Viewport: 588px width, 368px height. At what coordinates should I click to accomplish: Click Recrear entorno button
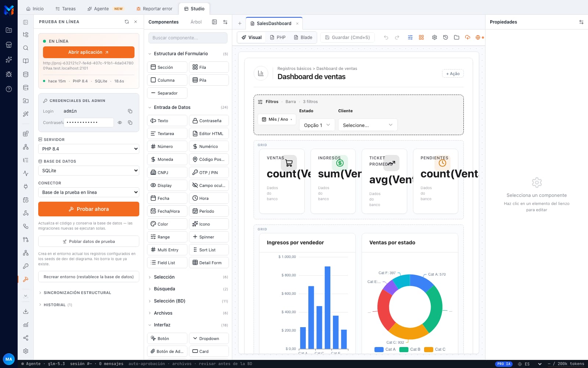tap(89, 277)
